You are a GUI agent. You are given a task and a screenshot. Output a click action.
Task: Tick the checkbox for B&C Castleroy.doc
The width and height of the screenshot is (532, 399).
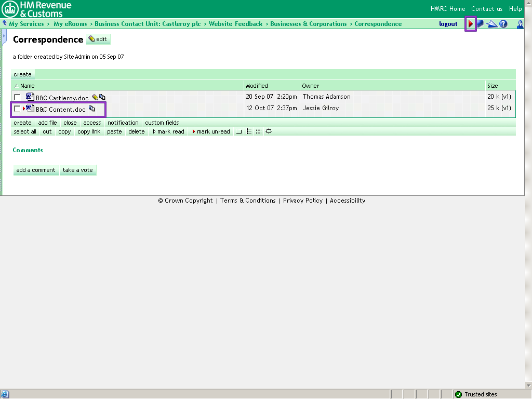point(17,97)
